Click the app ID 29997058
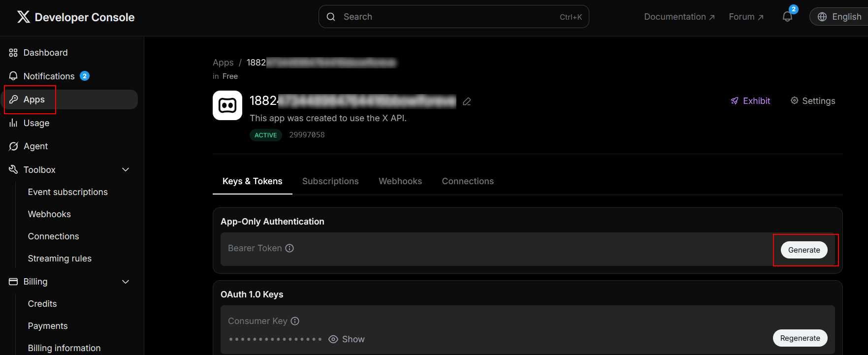The height and width of the screenshot is (355, 868). [x=307, y=135]
